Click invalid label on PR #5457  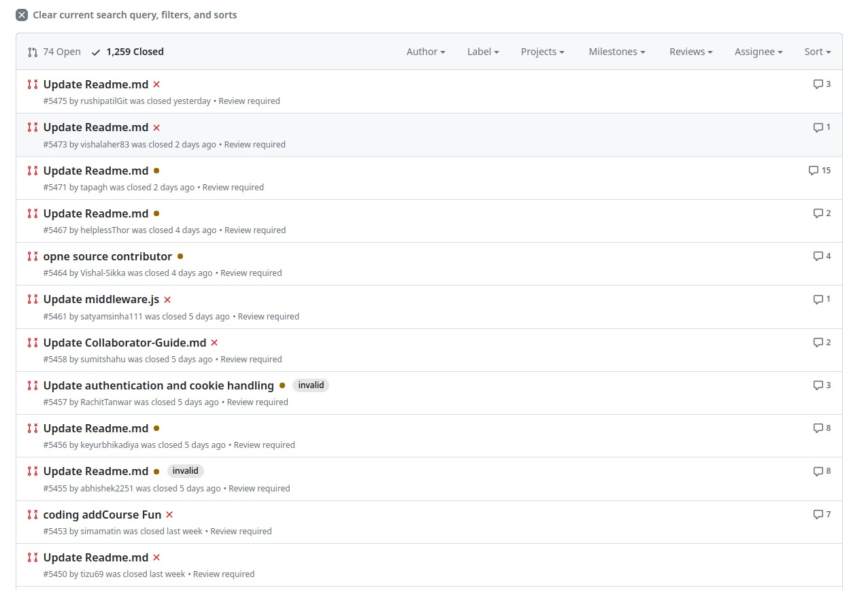[x=311, y=385]
